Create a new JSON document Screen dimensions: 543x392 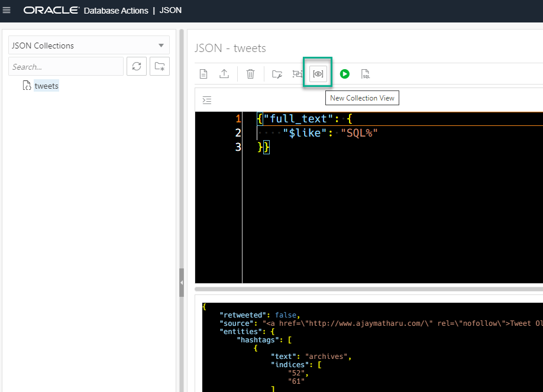pos(203,74)
